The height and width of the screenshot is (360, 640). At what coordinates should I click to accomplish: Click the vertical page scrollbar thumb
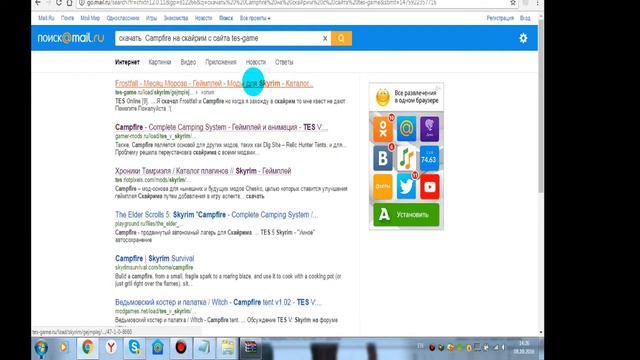[541, 106]
